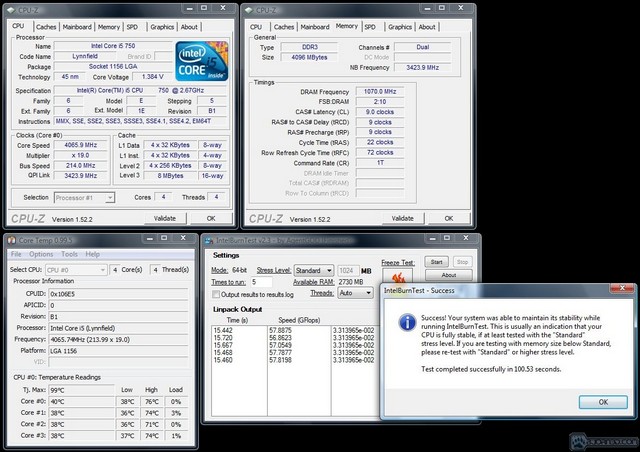Click the left CPU-Z window title bar icon
Viewport: 640px width, 452px height.
tap(11, 10)
